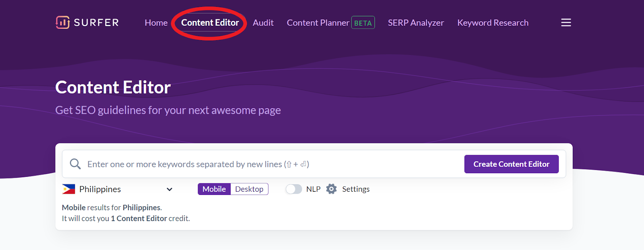Click the SURFER brand name text

point(97,23)
